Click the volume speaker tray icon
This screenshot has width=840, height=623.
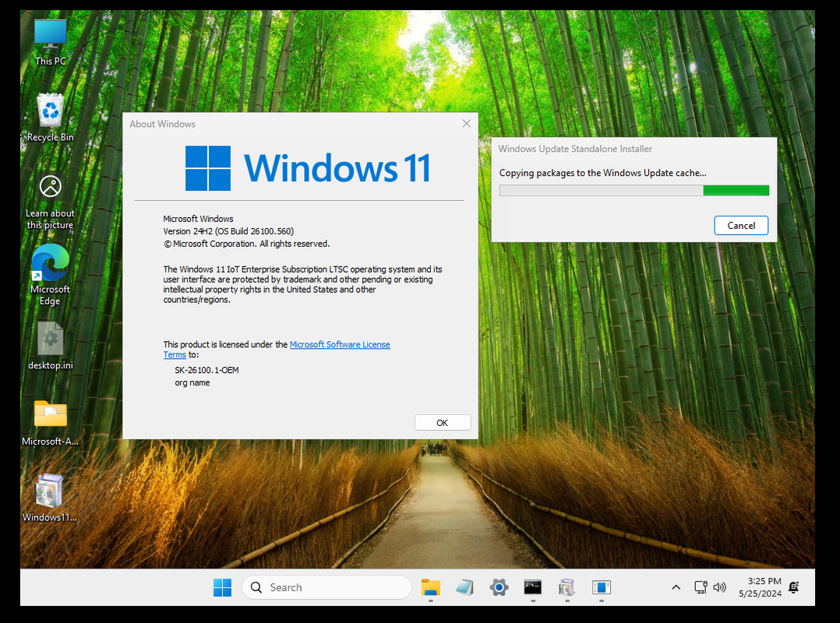[x=719, y=587]
